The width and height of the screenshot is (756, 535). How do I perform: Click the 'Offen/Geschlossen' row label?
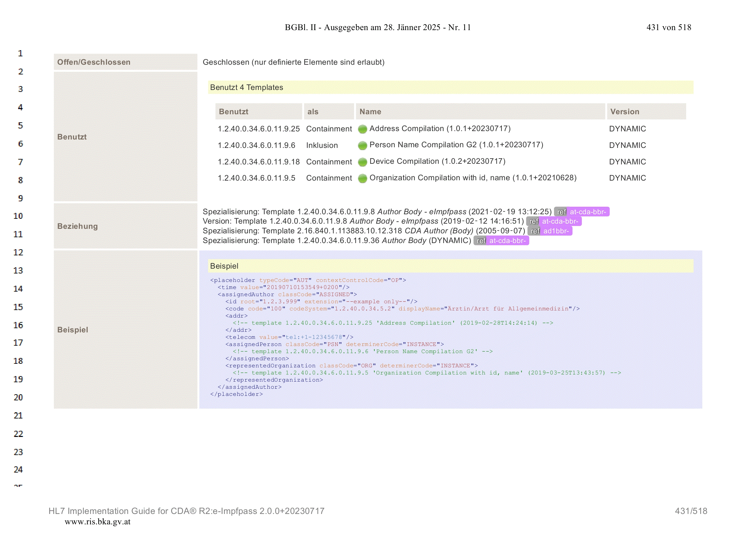coord(94,62)
